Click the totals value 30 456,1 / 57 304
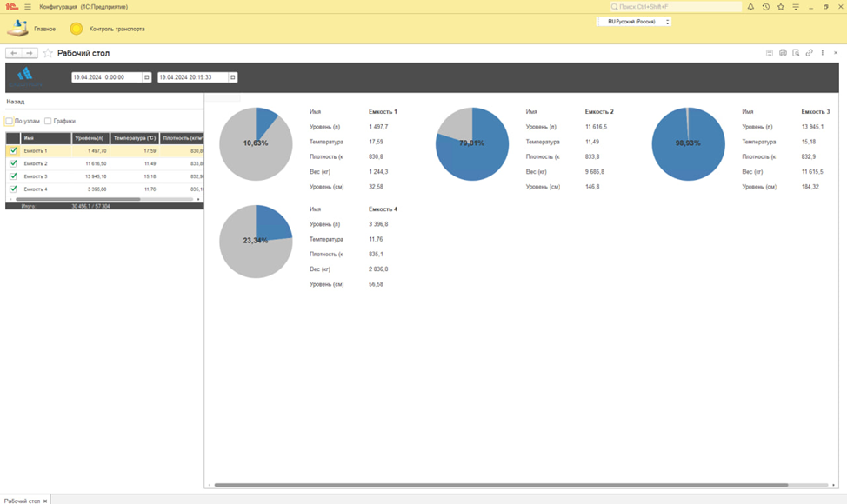Screen dimensions: 847x504 tap(90, 206)
